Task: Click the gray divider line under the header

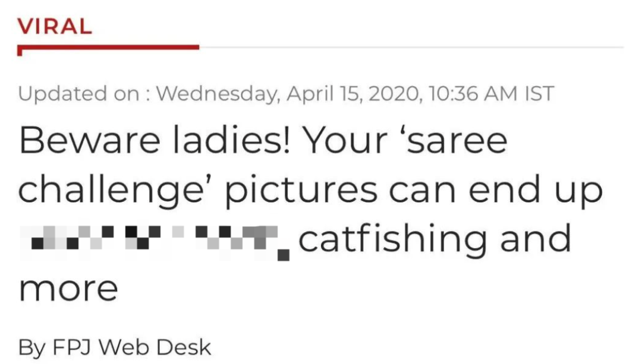Action: (x=410, y=47)
